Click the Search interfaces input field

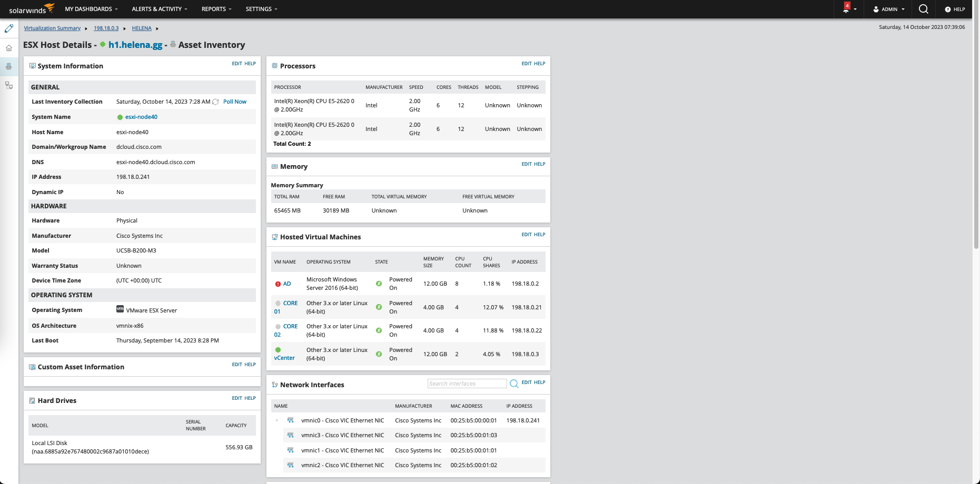(x=467, y=384)
